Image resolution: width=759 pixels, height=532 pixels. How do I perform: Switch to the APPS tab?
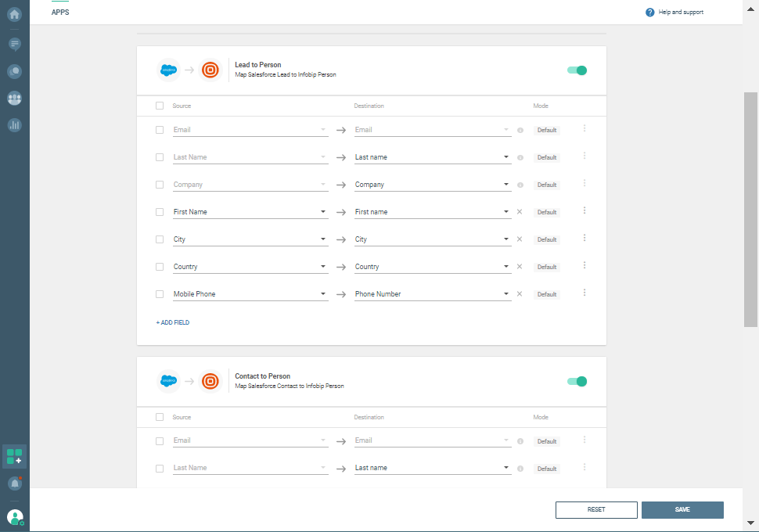(60, 12)
